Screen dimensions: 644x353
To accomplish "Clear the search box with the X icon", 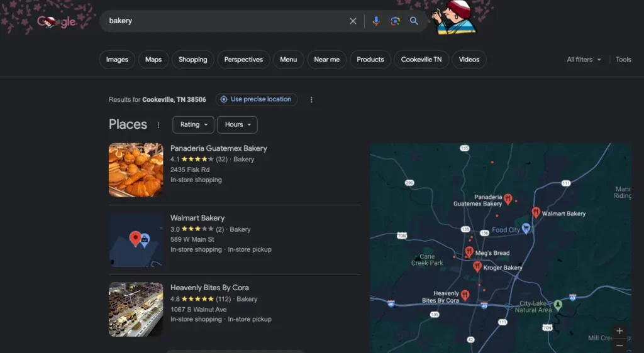I will [x=353, y=21].
